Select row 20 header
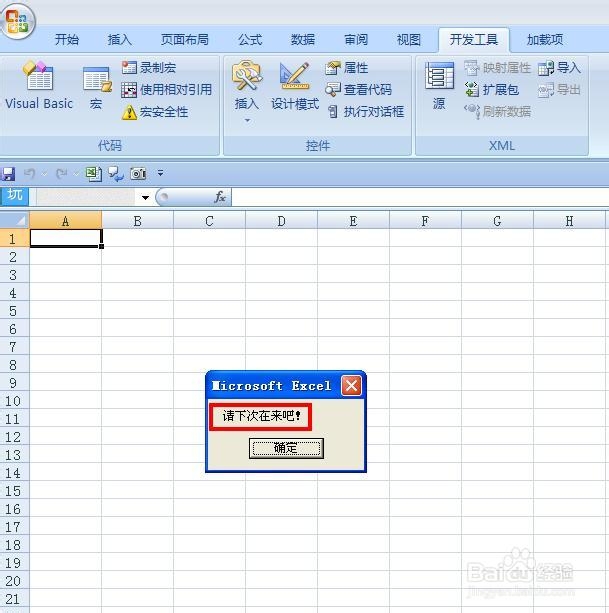The image size is (609, 613). click(14, 581)
